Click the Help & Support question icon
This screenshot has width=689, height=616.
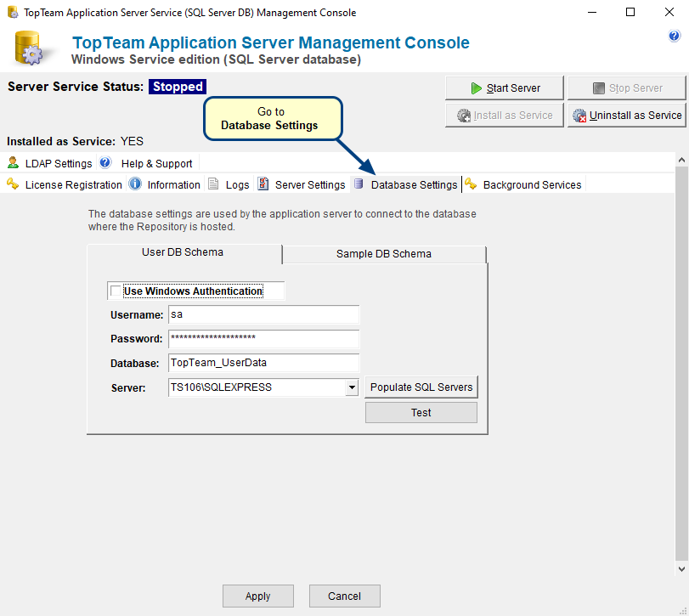[x=105, y=163]
